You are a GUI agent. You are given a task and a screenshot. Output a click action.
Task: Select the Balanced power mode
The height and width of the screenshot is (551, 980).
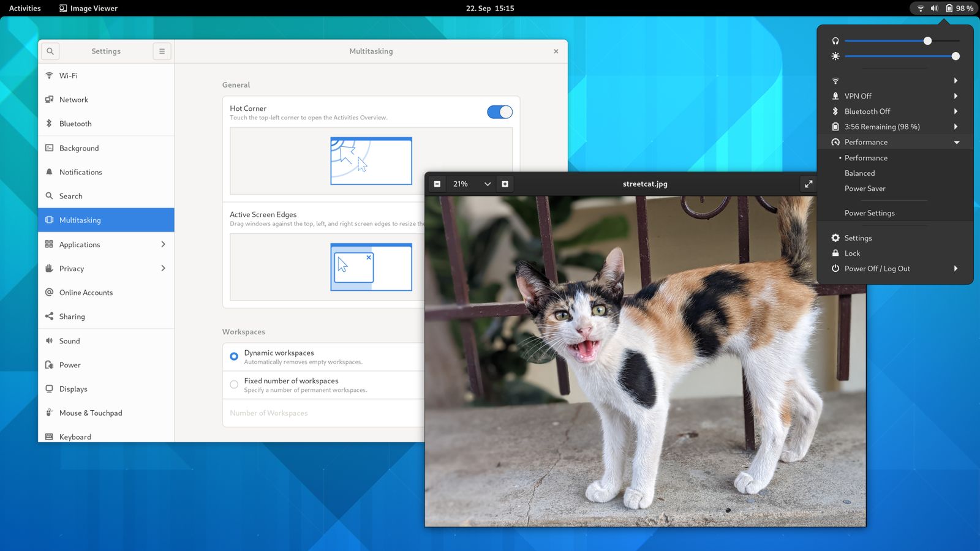coord(859,173)
